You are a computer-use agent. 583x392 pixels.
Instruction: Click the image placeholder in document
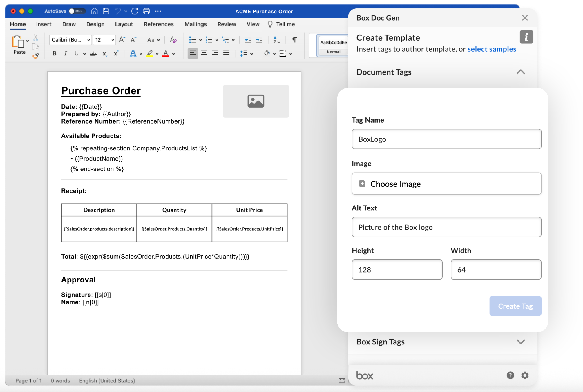coord(256,101)
